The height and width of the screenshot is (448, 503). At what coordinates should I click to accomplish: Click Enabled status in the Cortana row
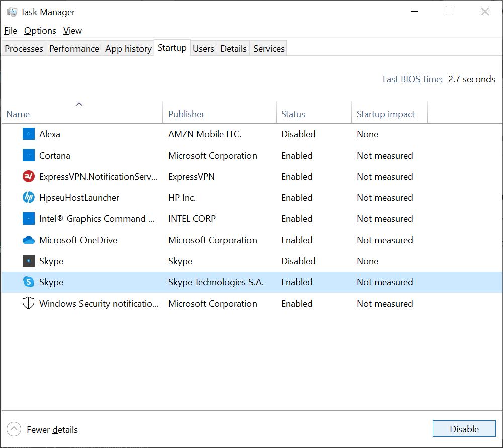[297, 156]
